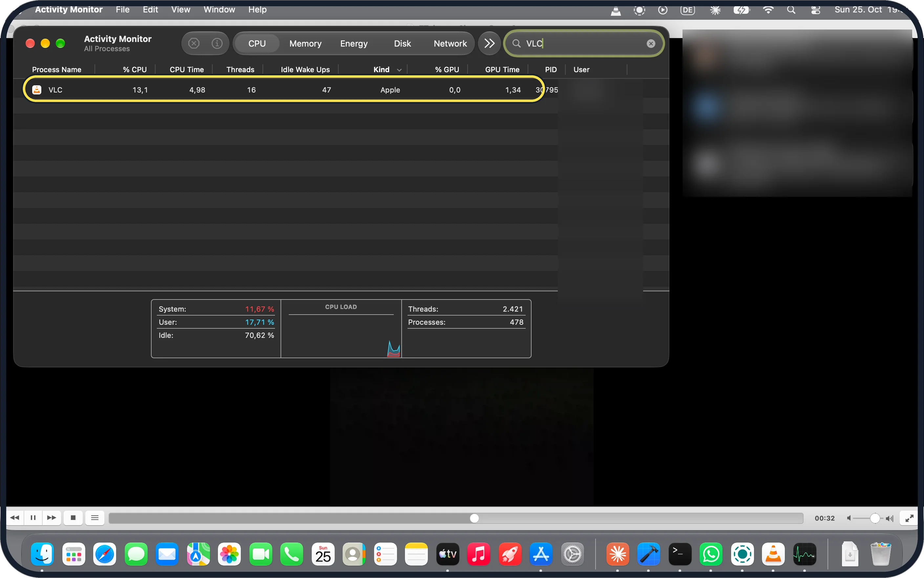Open Control Center in the menu bar
The height and width of the screenshot is (578, 924).
pyautogui.click(x=815, y=10)
